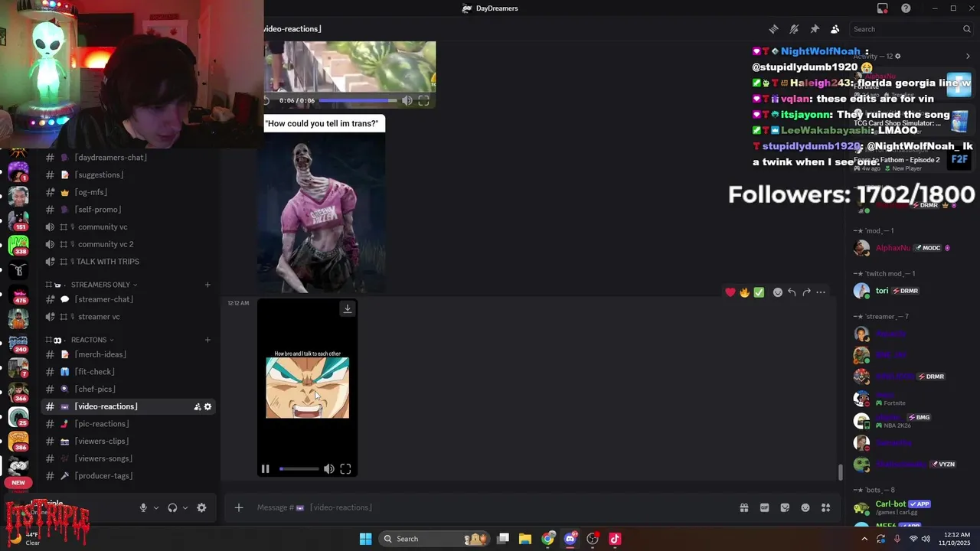Screen dimensions: 980x551
Task: Seek in the top 0:06 video progress bar
Action: coord(358,100)
